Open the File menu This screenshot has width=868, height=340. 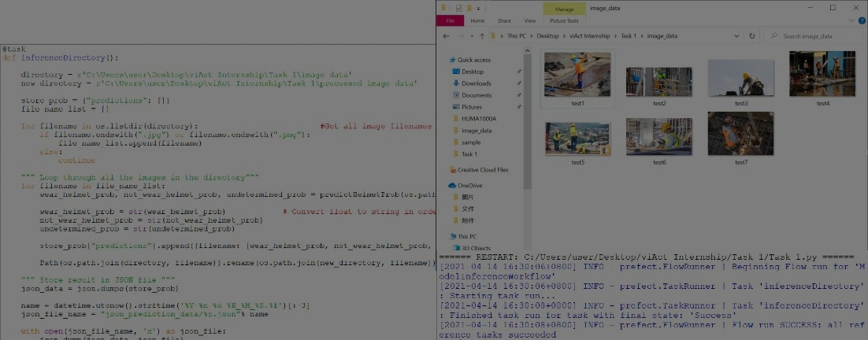click(x=450, y=21)
